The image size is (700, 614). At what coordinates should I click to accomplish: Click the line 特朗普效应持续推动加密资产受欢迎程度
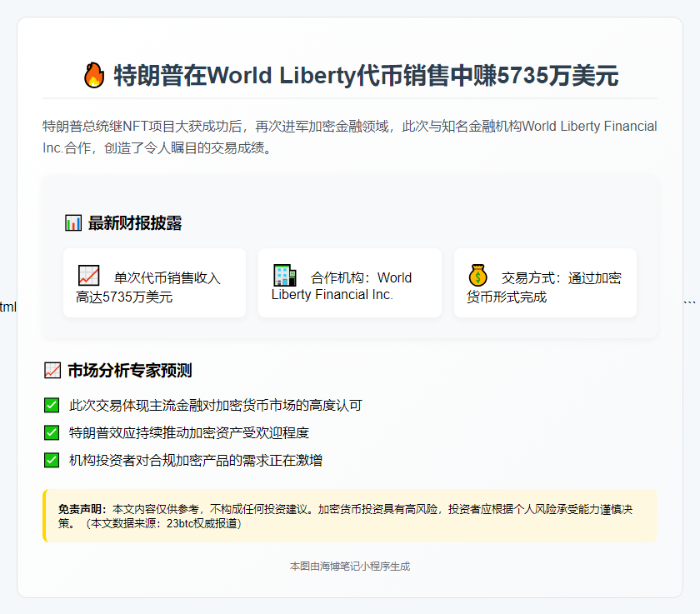[189, 432]
